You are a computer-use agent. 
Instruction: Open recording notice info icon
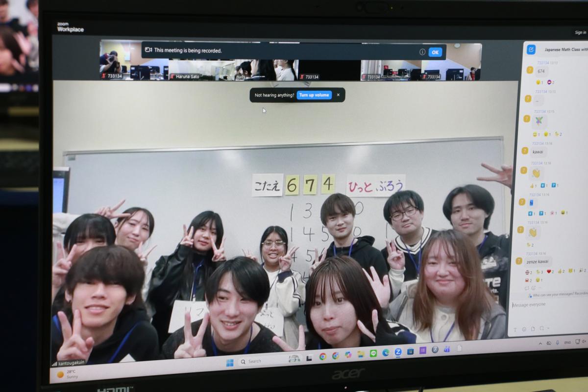[422, 52]
